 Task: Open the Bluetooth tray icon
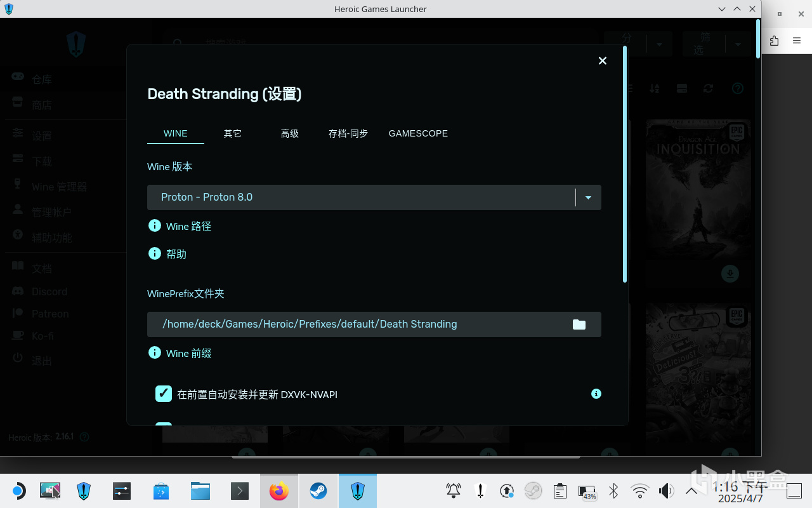613,491
